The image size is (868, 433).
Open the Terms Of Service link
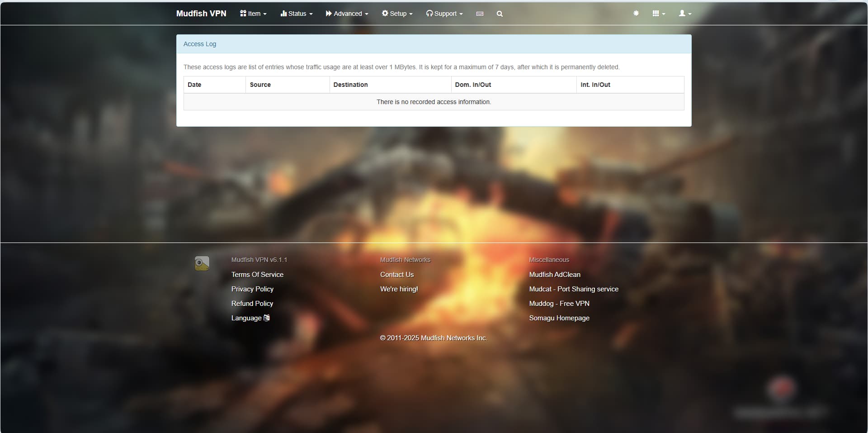257,275
